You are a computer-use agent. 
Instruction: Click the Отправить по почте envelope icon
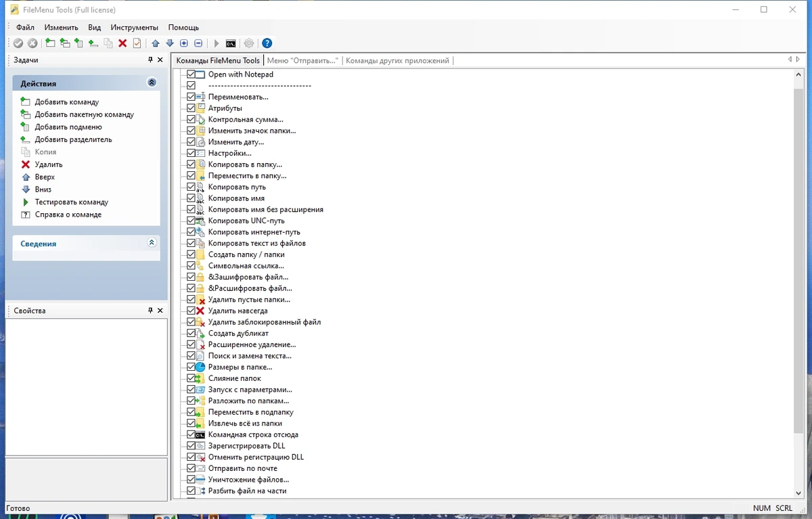point(200,468)
